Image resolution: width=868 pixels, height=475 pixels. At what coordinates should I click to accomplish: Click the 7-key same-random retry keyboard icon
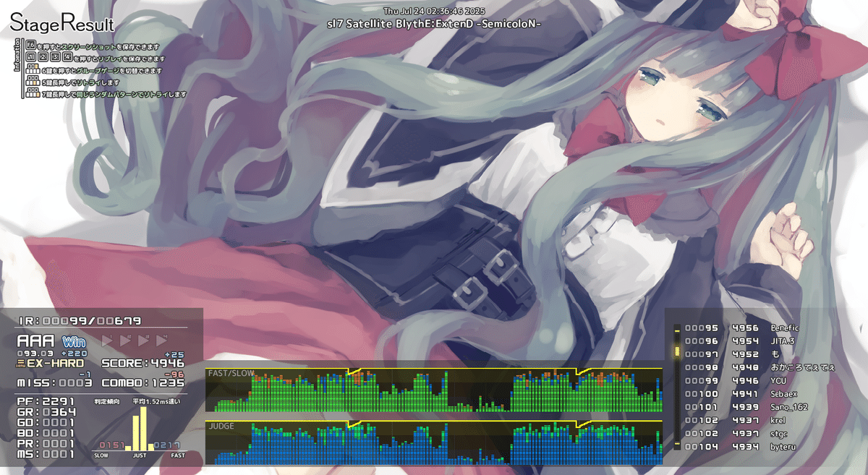33,93
